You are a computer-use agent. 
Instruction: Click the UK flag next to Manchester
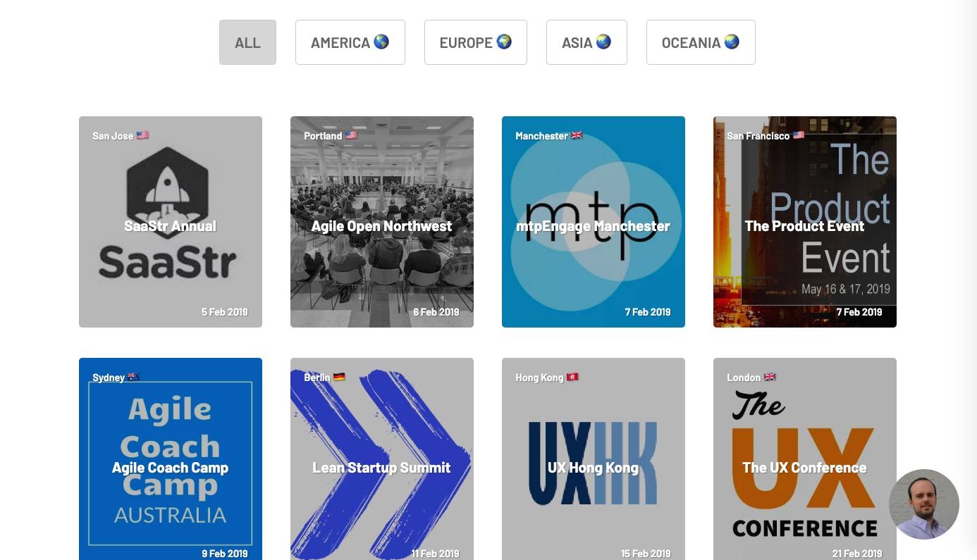point(577,135)
